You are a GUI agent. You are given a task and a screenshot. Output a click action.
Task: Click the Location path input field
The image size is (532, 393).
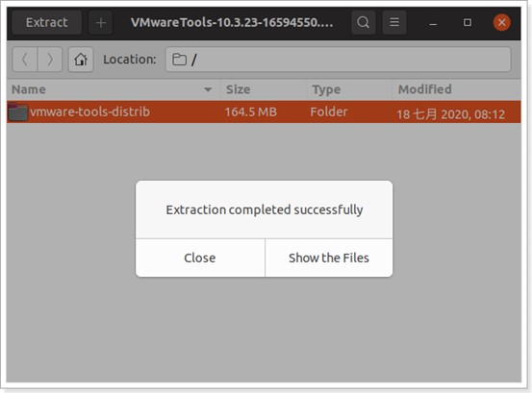(x=338, y=60)
